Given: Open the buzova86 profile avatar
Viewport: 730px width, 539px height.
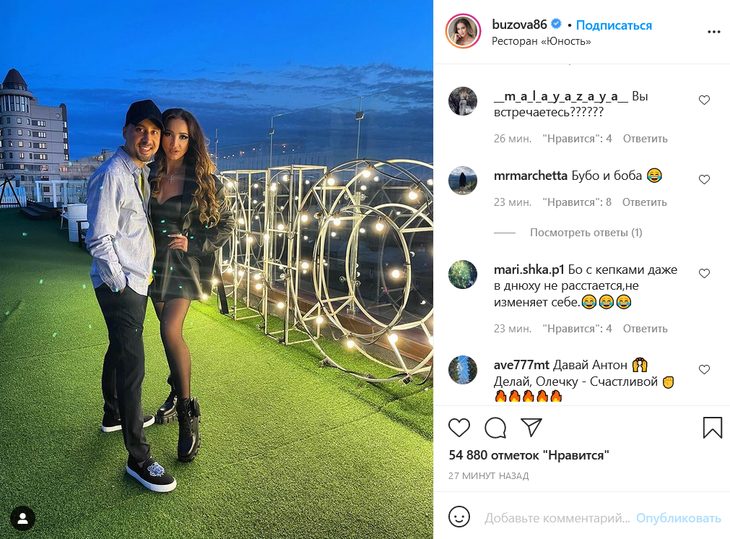Looking at the screenshot, I should coord(463,31).
